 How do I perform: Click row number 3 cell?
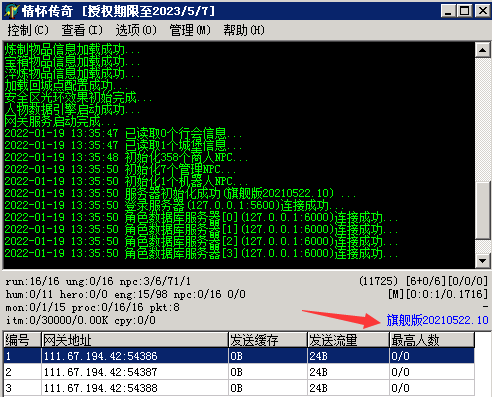(22, 388)
